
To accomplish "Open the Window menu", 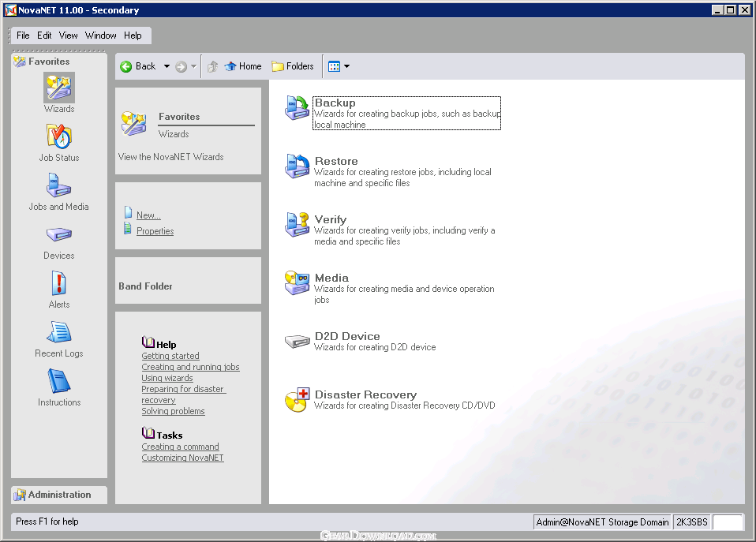I will tap(101, 36).
